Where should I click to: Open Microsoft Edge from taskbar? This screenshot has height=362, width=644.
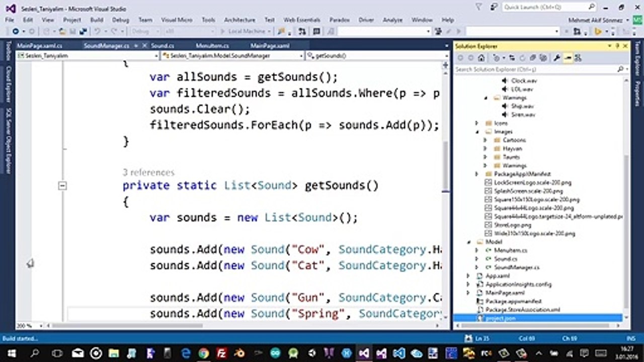(x=185, y=353)
